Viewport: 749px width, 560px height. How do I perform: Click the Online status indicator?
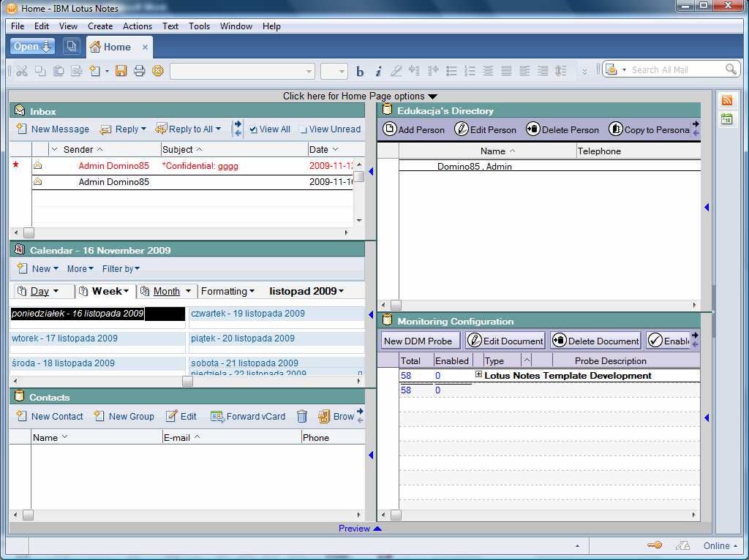pyautogui.click(x=720, y=545)
